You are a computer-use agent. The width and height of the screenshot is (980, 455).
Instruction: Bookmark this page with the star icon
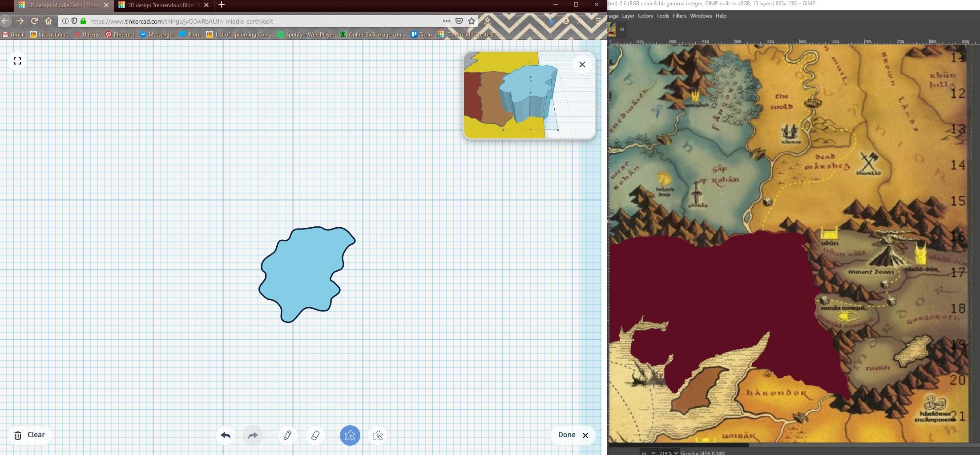(472, 21)
